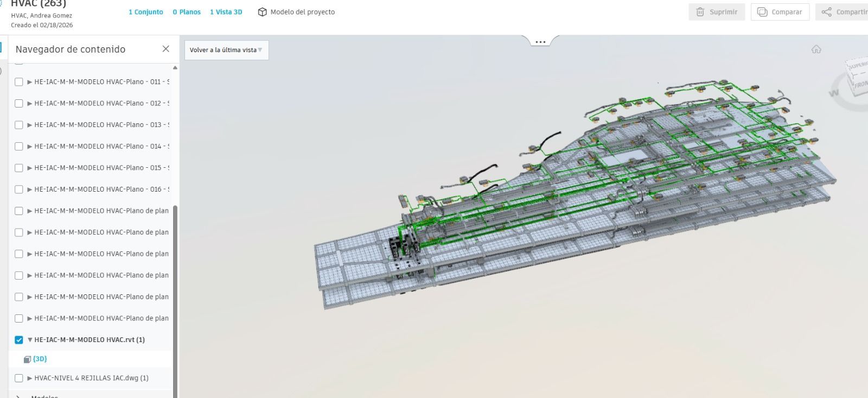Click the Modelo del proyecto cube icon
Viewport: 868px width, 398px height.
click(x=263, y=12)
